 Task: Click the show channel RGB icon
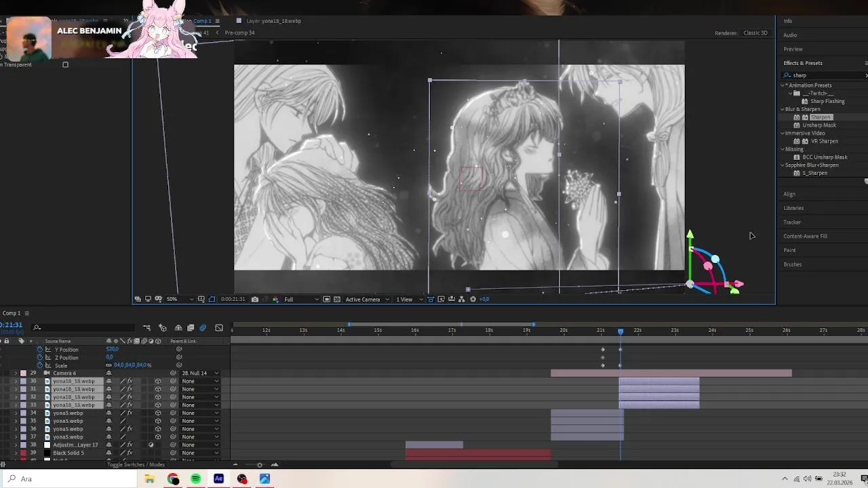coord(275,299)
